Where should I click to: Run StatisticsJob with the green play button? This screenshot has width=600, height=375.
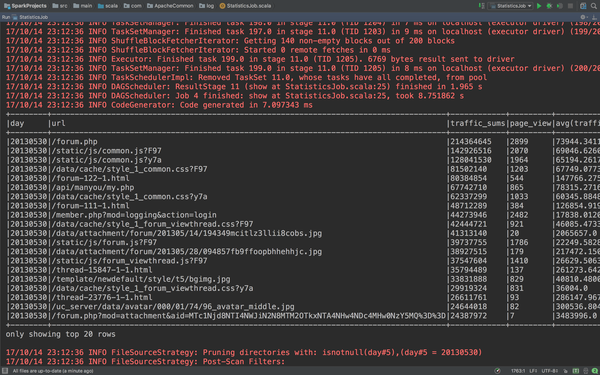pos(539,6)
